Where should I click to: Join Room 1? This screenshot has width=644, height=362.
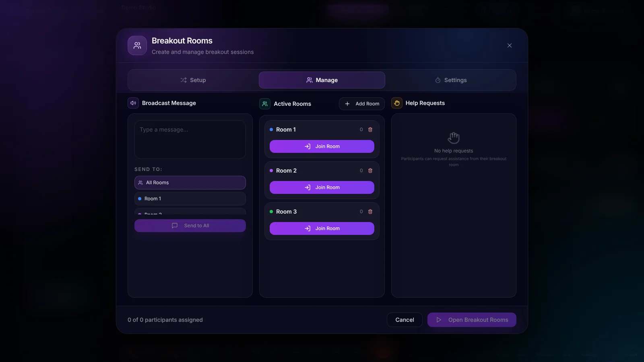322,146
